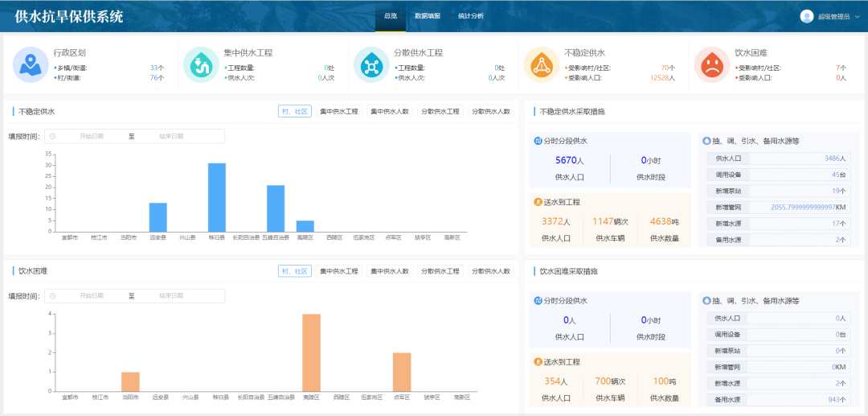This screenshot has height=416, width=868.
Task: Select 集中供水工程 option in 不稳定供水 chart
Action: pos(338,112)
